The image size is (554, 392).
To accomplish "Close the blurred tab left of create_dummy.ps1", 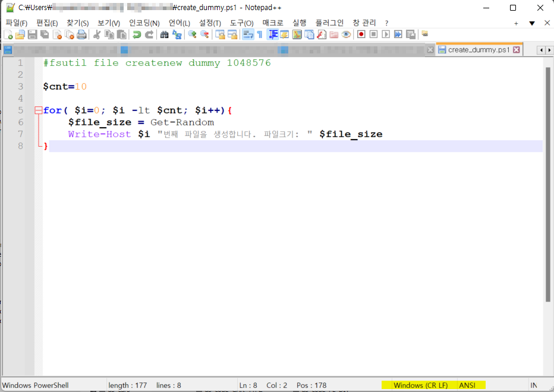I will (x=430, y=50).
